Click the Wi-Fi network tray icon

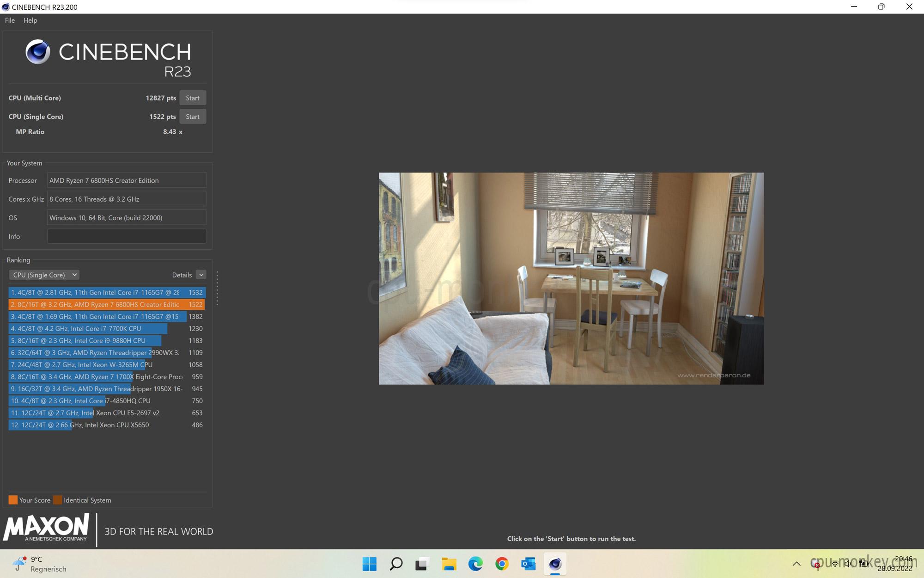(x=835, y=564)
